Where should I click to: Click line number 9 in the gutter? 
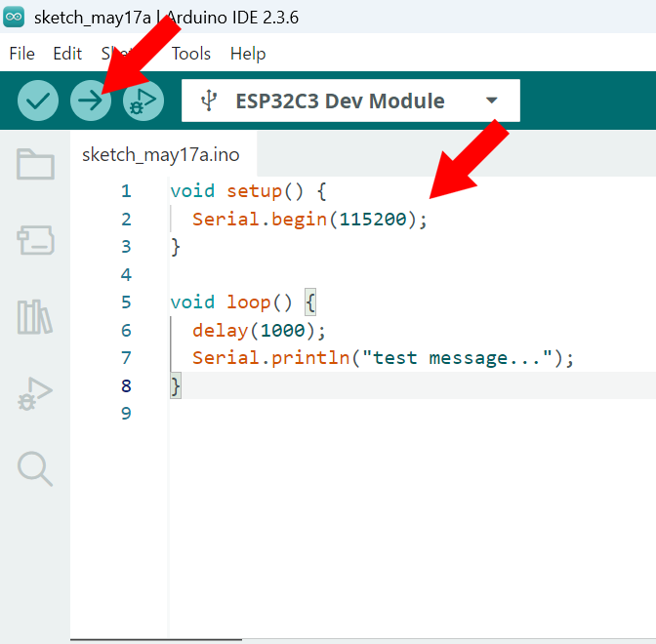tap(126, 414)
